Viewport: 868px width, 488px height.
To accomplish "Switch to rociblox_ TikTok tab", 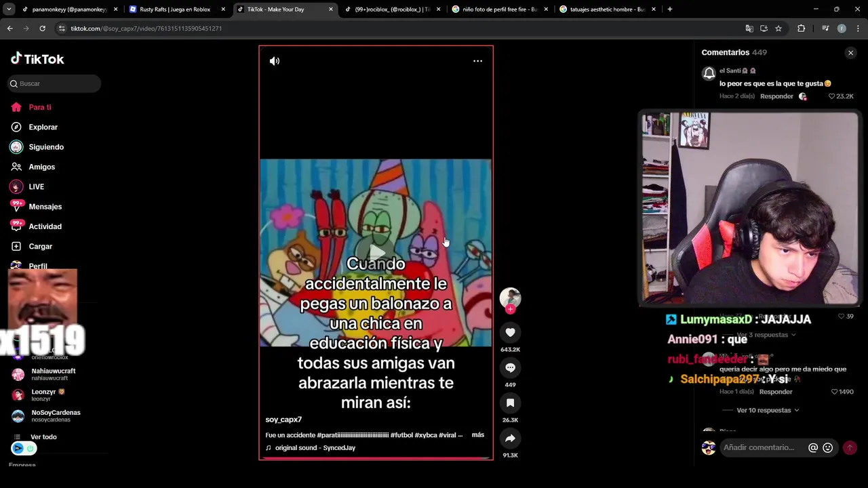I will click(392, 9).
